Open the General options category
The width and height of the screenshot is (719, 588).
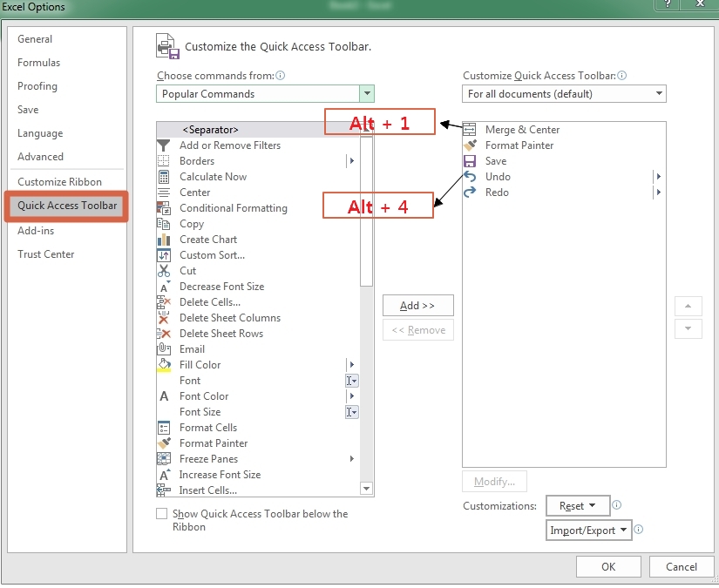coord(35,39)
